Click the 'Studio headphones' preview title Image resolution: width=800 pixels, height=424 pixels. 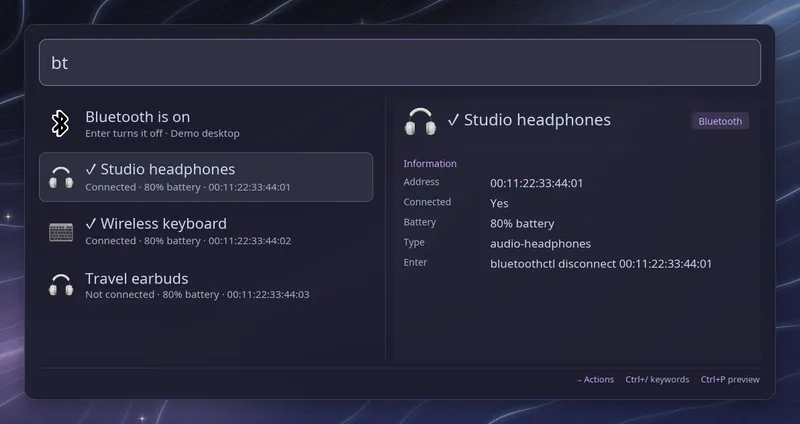529,120
